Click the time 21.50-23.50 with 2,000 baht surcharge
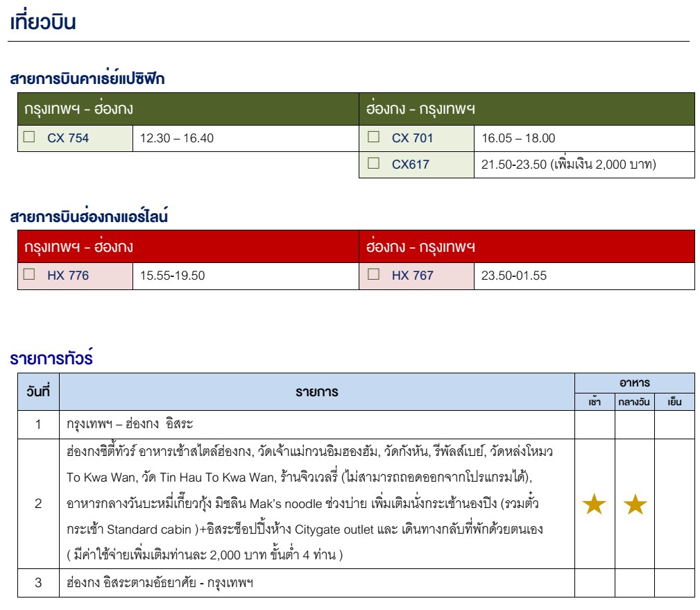This screenshot has height=610, width=700. click(569, 164)
